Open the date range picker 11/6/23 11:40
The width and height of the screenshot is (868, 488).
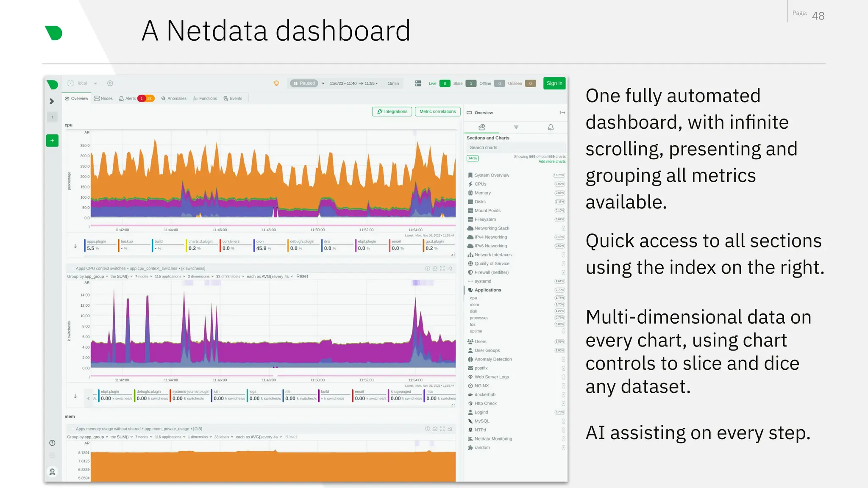353,83
